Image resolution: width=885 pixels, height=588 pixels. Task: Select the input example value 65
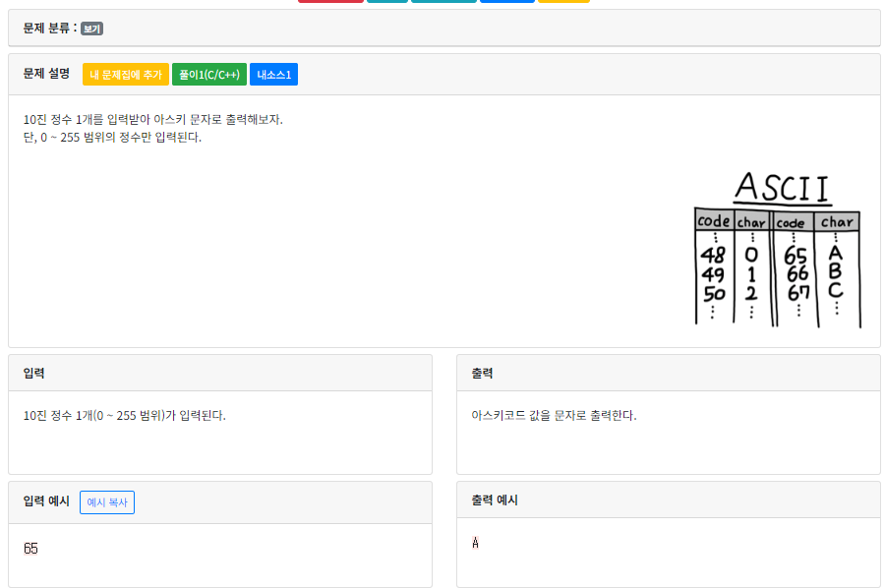(30, 549)
